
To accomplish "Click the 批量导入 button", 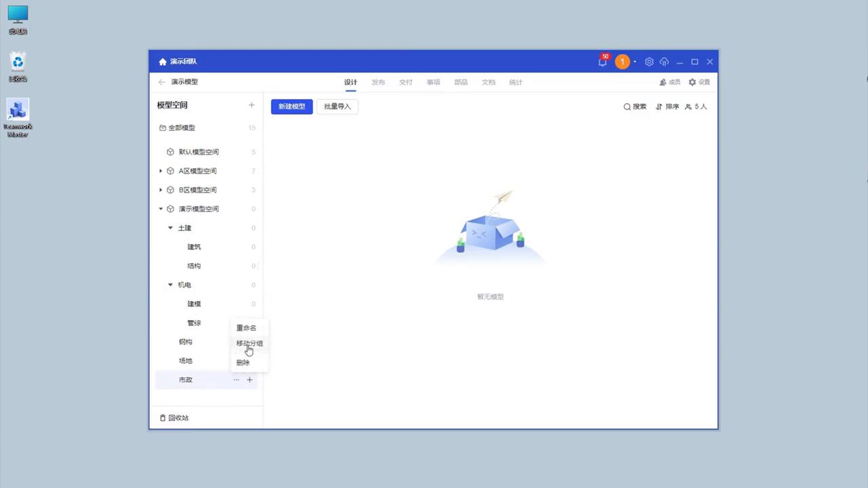I will pyautogui.click(x=337, y=106).
